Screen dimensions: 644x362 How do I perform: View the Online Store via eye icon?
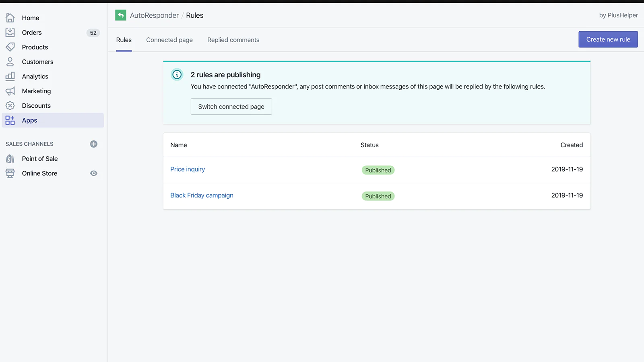point(94,173)
